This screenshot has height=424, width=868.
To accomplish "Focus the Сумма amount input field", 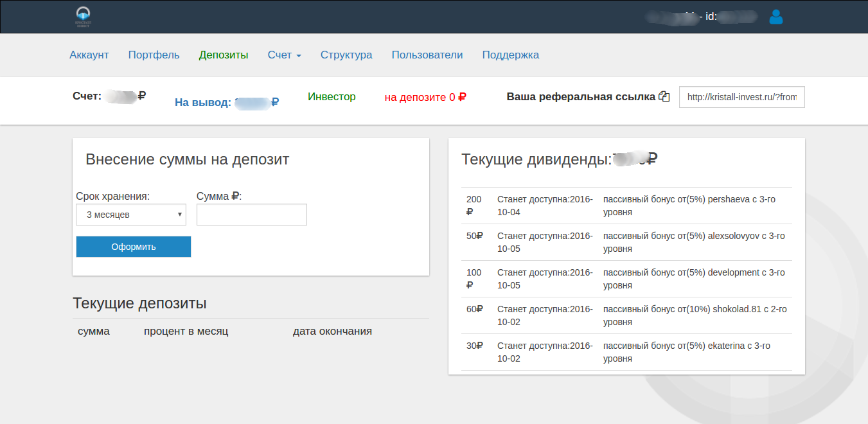I will 252,215.
